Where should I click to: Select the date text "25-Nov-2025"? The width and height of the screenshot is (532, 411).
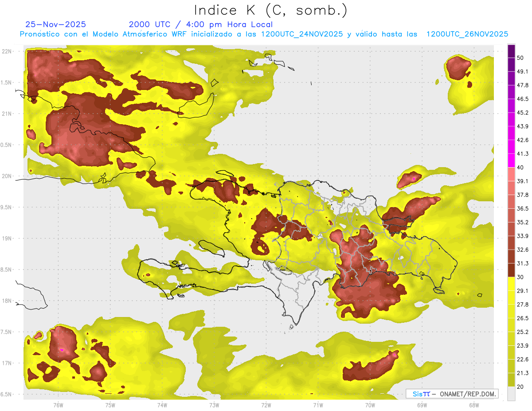click(56, 24)
